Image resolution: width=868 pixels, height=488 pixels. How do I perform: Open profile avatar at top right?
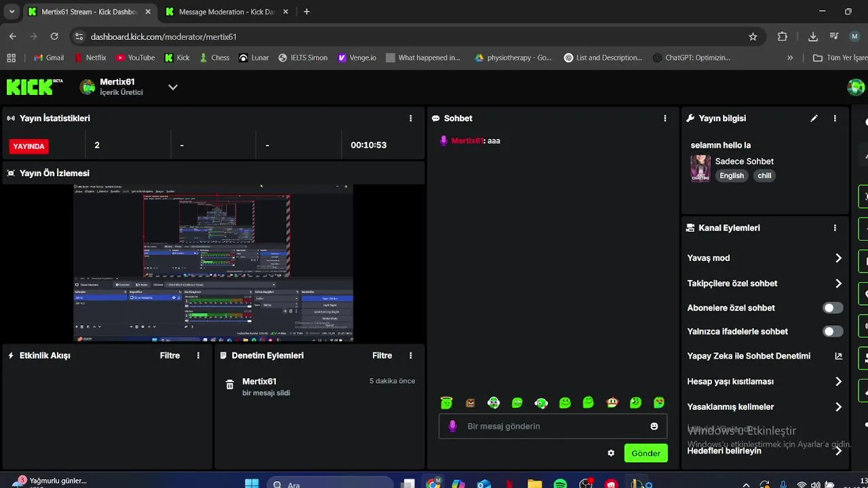[856, 87]
